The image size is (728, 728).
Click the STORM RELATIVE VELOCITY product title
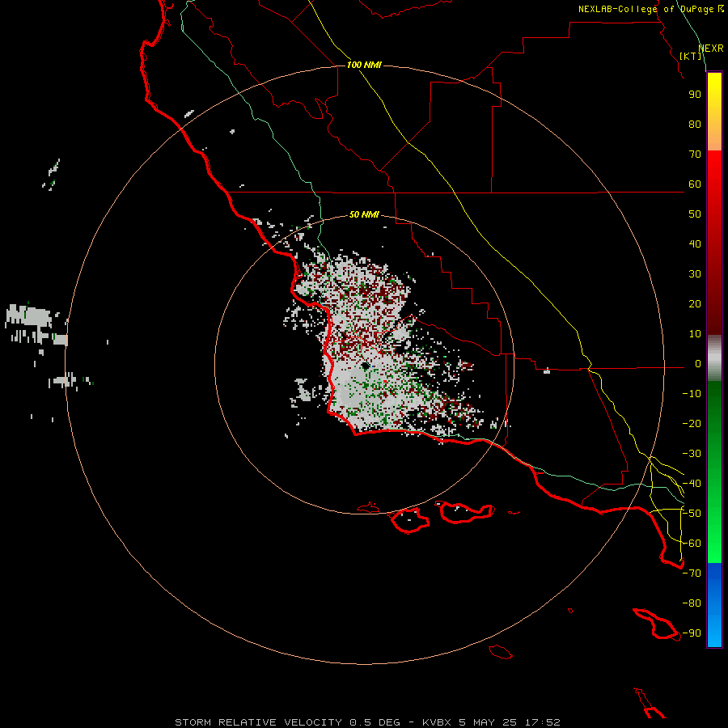pos(258,722)
